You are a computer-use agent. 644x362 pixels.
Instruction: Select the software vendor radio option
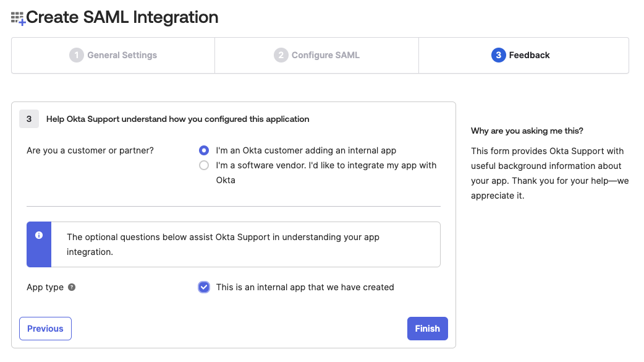click(204, 165)
